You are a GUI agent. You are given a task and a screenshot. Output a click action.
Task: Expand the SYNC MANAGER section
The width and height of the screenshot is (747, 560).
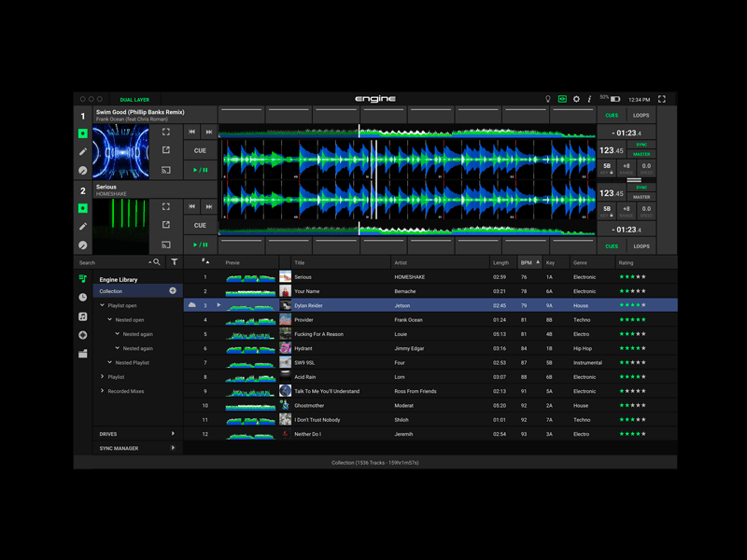[173, 448]
